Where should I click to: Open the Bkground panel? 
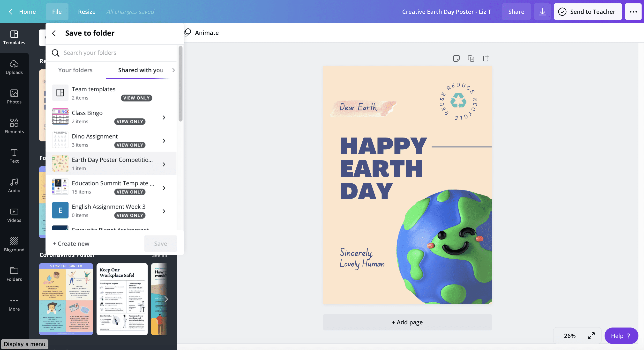coord(14,245)
